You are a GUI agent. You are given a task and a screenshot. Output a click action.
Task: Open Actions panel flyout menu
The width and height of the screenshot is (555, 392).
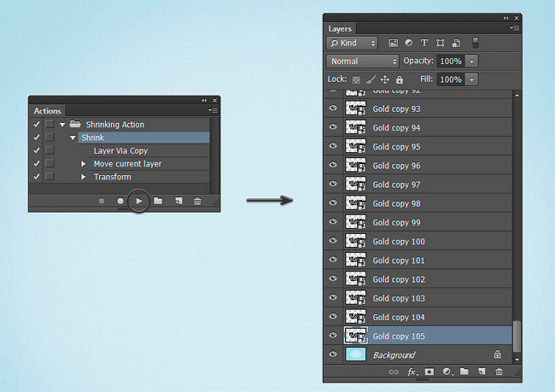pyautogui.click(x=213, y=110)
